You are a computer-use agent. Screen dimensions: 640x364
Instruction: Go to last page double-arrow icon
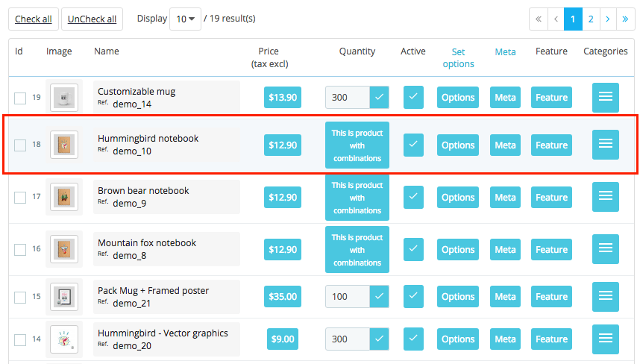[x=625, y=19]
